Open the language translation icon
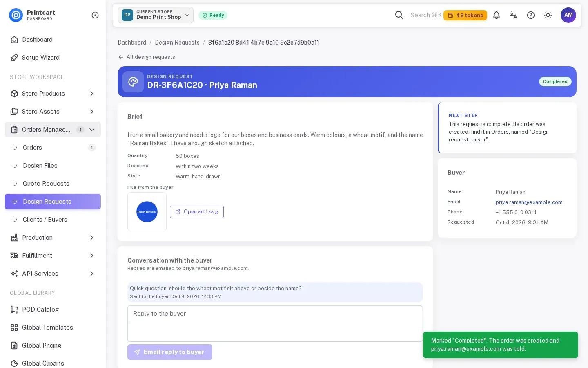This screenshot has width=588, height=368. click(514, 15)
